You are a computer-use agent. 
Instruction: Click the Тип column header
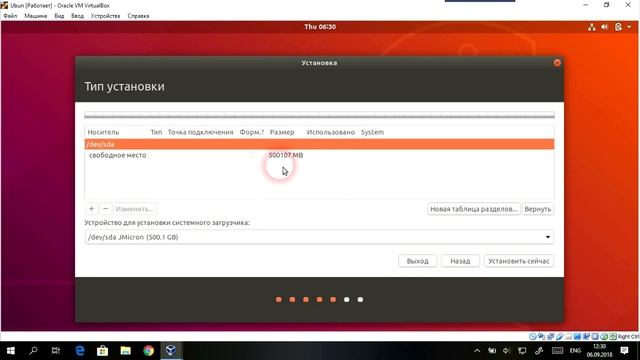coord(156,132)
